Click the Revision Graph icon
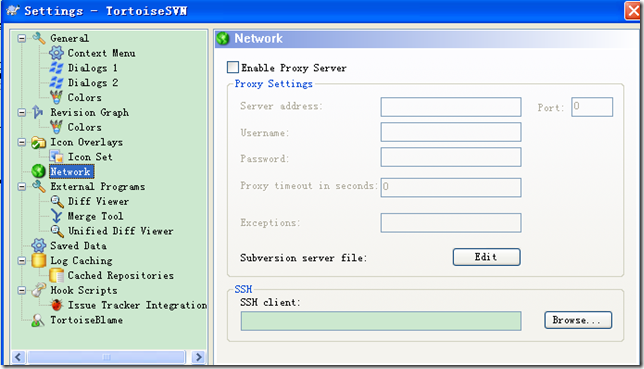The width and height of the screenshot is (644, 369). point(38,112)
